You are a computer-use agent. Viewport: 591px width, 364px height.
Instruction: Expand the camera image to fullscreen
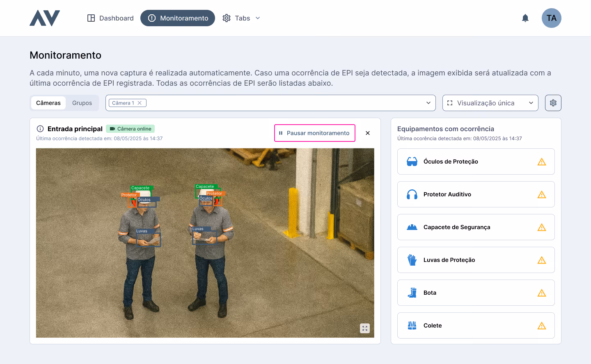point(365,328)
